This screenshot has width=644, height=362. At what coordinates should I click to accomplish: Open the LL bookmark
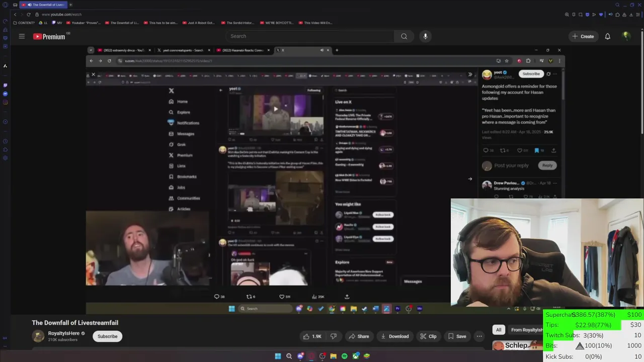pos(43,23)
